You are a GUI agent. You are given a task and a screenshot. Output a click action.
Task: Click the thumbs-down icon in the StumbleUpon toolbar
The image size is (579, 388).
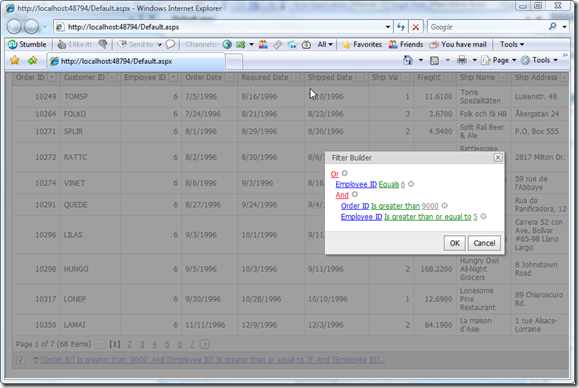point(103,44)
